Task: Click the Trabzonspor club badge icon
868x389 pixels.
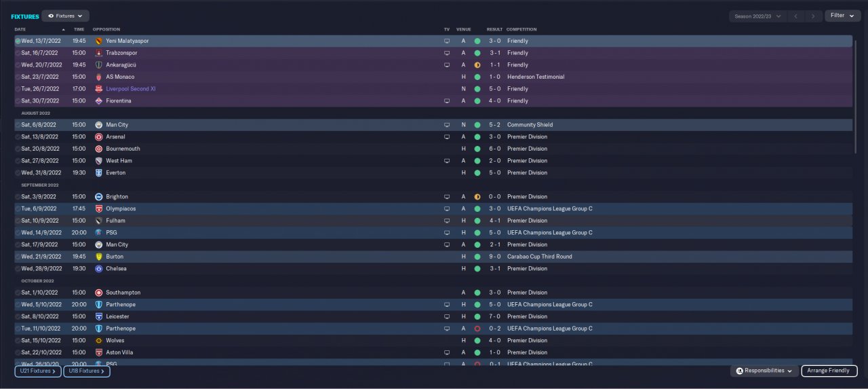Action: pyautogui.click(x=99, y=53)
